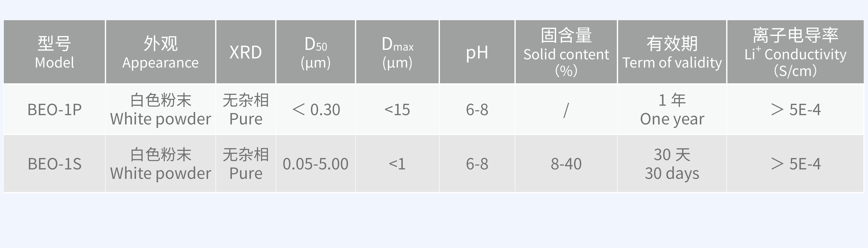This screenshot has height=248, width=868.
Task: Click the BEO-1P model cell
Action: pos(54,110)
